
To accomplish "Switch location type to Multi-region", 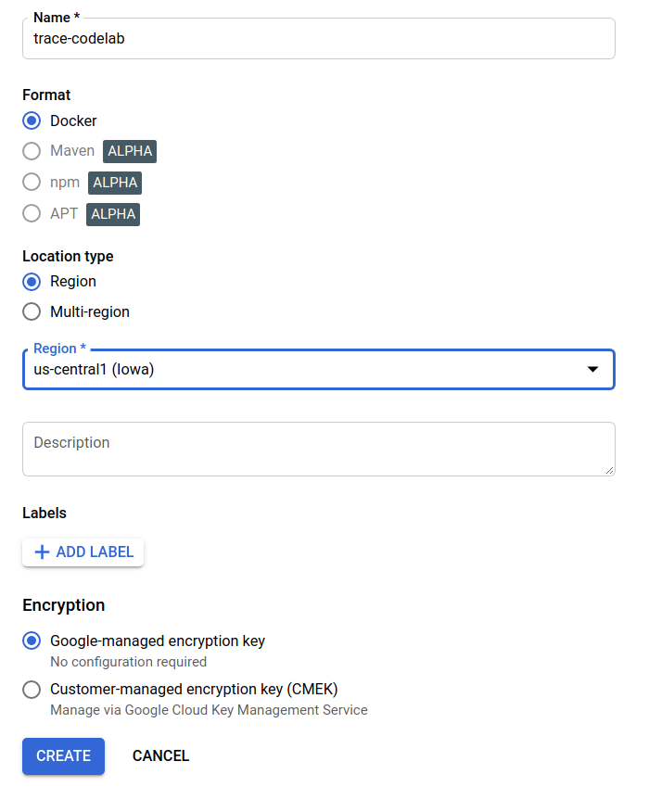I will coord(32,312).
